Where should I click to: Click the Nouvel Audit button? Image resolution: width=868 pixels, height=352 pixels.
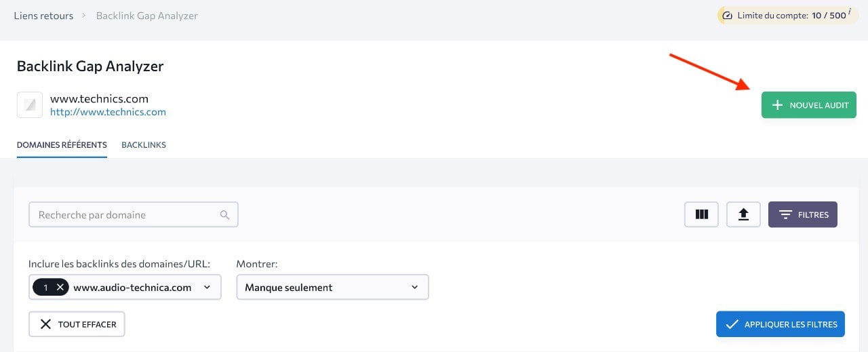point(808,105)
